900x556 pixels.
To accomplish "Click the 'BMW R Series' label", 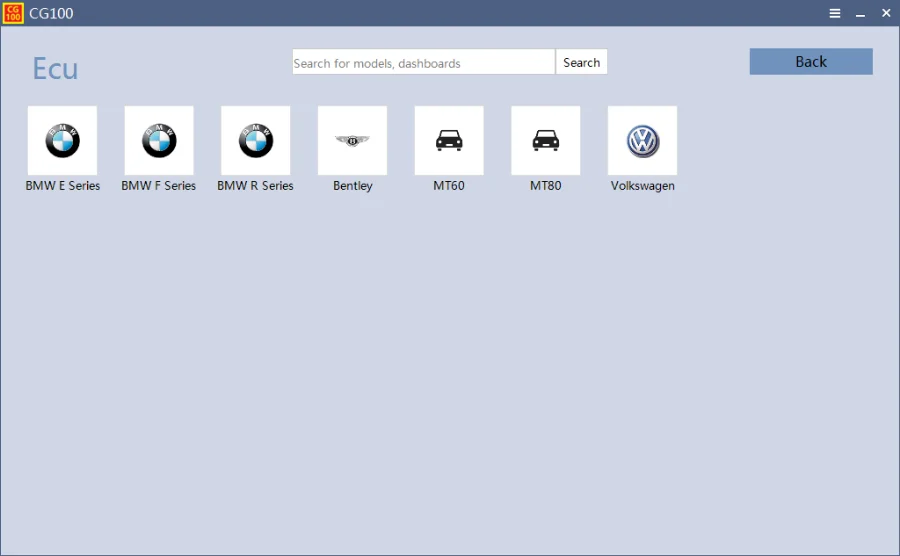I will click(255, 186).
